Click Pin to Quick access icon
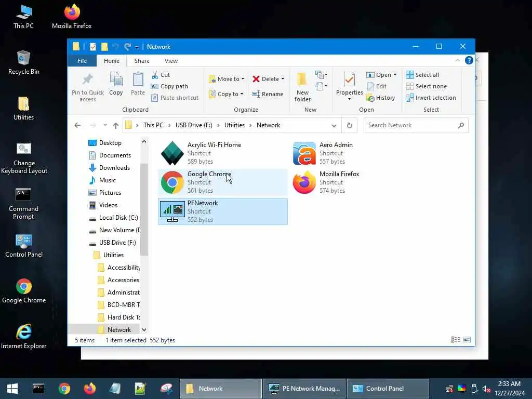Viewport: 532px width, 399px height. pos(87,87)
